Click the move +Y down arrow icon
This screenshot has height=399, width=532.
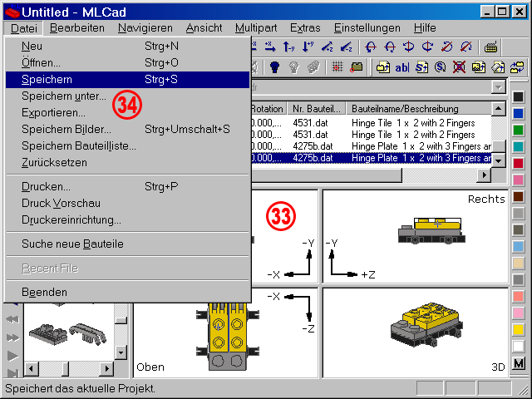pyautogui.click(x=308, y=47)
